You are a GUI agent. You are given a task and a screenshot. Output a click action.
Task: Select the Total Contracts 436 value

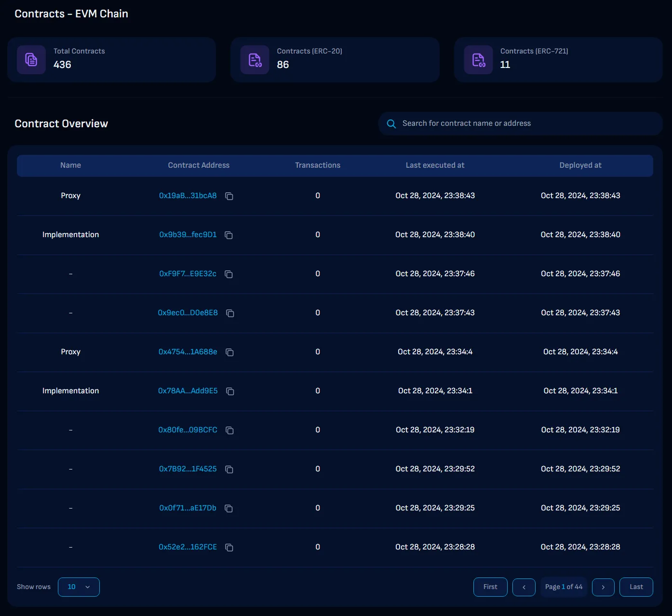[62, 65]
